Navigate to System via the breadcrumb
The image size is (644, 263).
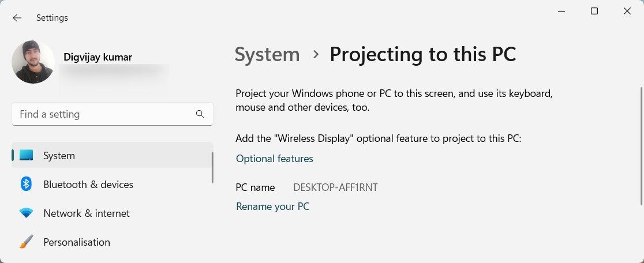pos(267,55)
